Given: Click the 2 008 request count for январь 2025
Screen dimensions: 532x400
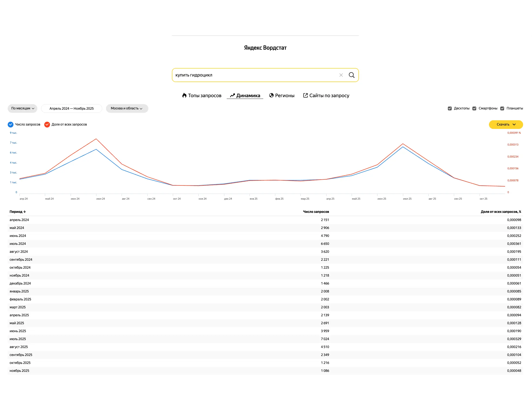Looking at the screenshot, I should (325, 292).
